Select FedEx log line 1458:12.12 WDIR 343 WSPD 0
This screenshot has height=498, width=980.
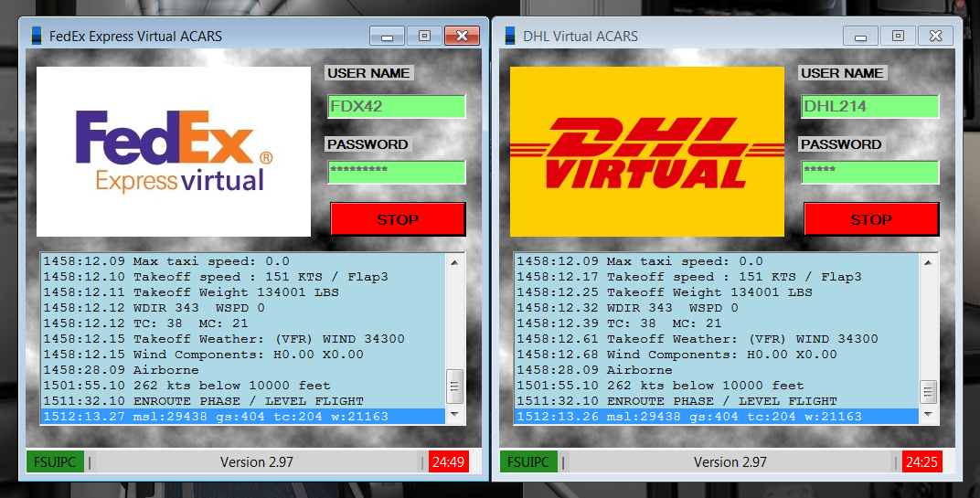pos(243,308)
